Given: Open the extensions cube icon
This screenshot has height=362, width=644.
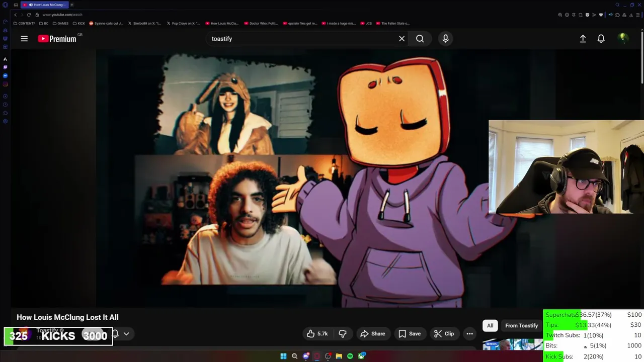Looking at the screenshot, I should pyautogui.click(x=617, y=15).
